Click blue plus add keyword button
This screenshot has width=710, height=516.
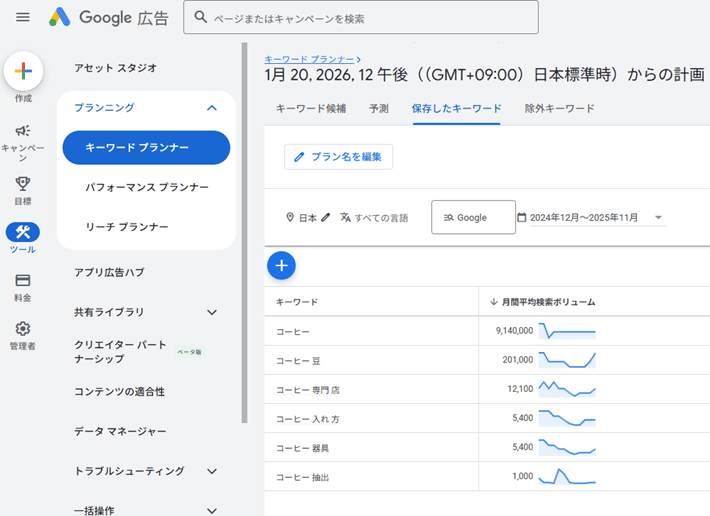pyautogui.click(x=281, y=266)
